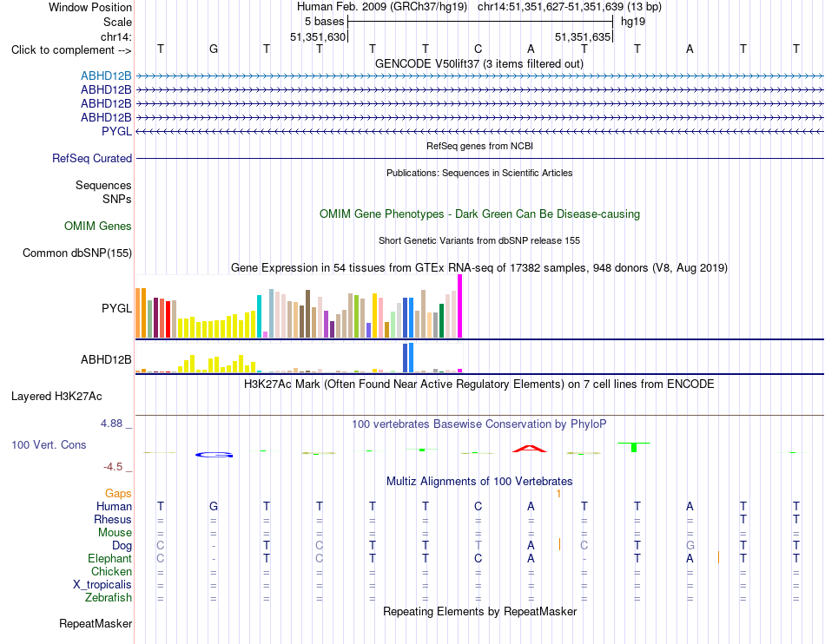Click the green T PhyloP conservation peak
825x644 pixels.
pos(634,447)
